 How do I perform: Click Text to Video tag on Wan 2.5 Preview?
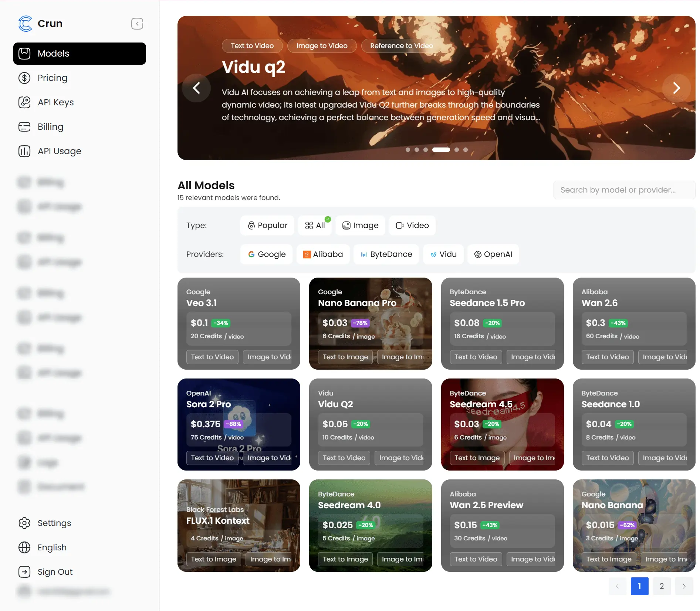476,559
